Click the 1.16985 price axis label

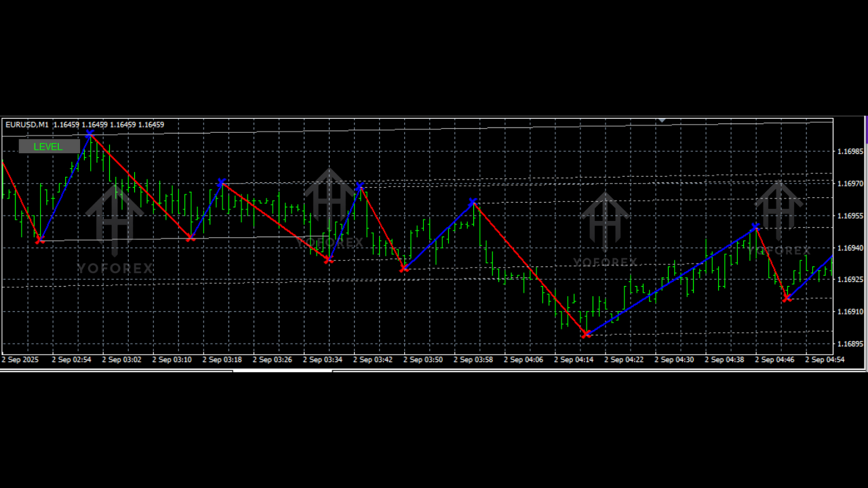coord(850,152)
